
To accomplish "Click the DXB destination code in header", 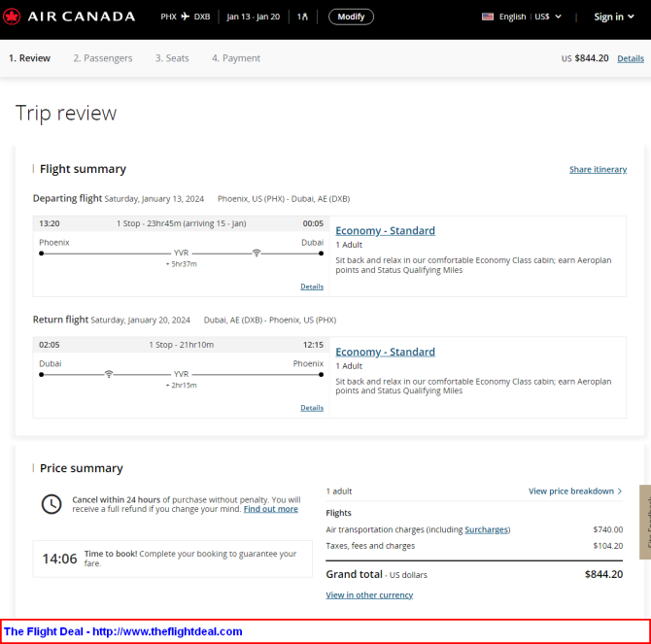I will pyautogui.click(x=202, y=17).
